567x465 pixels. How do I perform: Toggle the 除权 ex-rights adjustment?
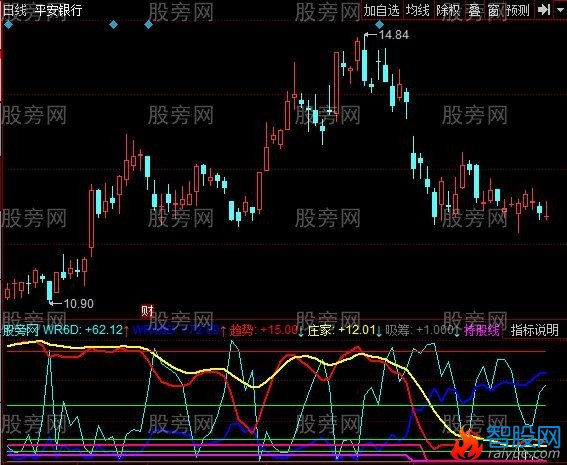[x=448, y=10]
